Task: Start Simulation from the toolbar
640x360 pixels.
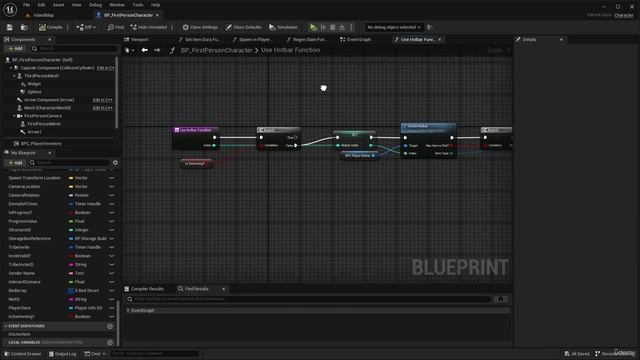Action: click(x=283, y=27)
